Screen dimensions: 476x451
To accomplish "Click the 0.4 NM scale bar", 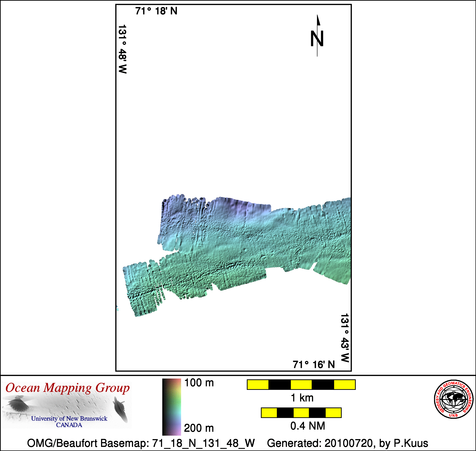I will point(301,412).
